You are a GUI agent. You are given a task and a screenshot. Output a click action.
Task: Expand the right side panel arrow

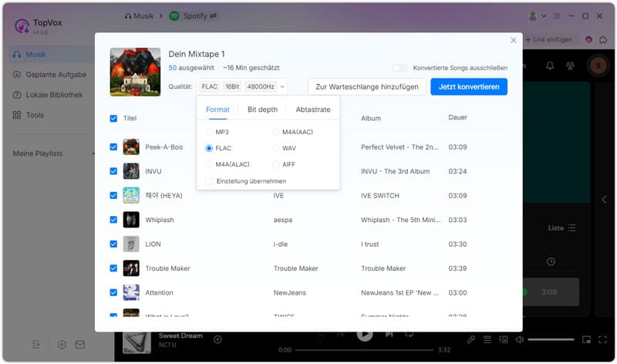click(x=604, y=199)
